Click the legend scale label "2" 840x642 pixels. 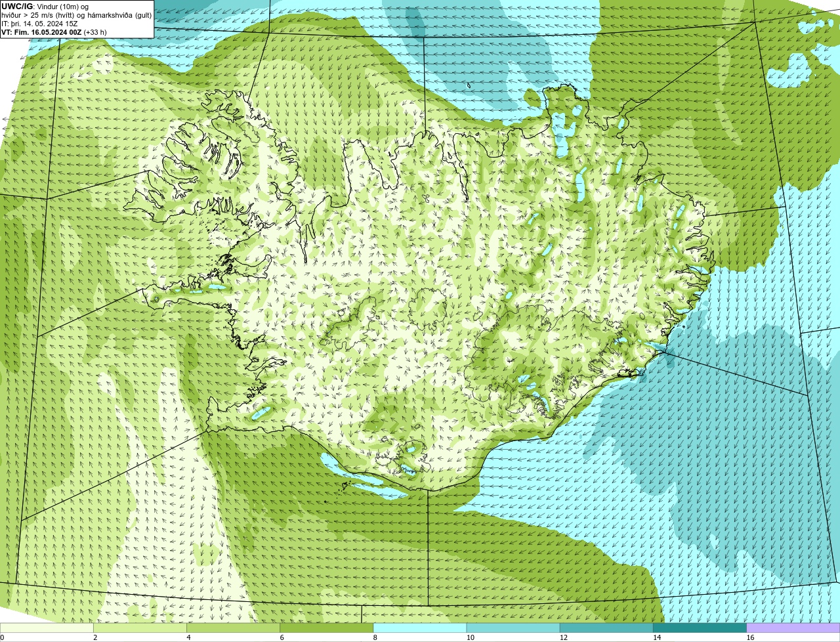click(x=95, y=637)
